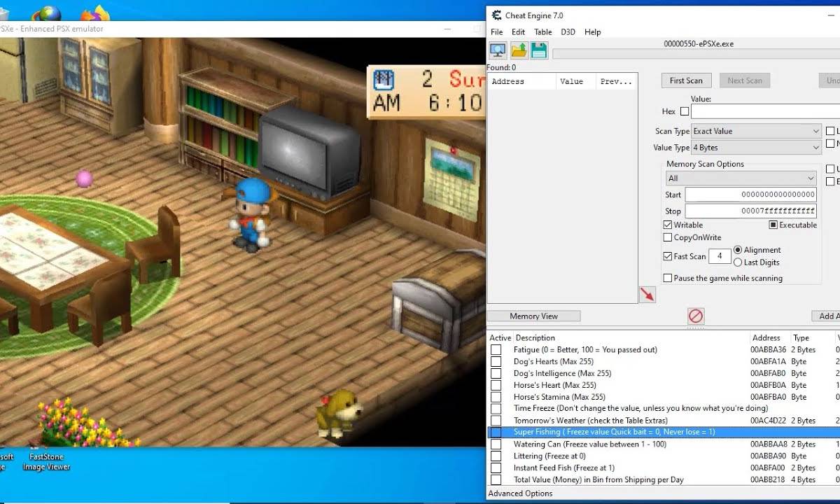Select the Watering Can description text
The height and width of the screenshot is (504, 840).
click(590, 444)
